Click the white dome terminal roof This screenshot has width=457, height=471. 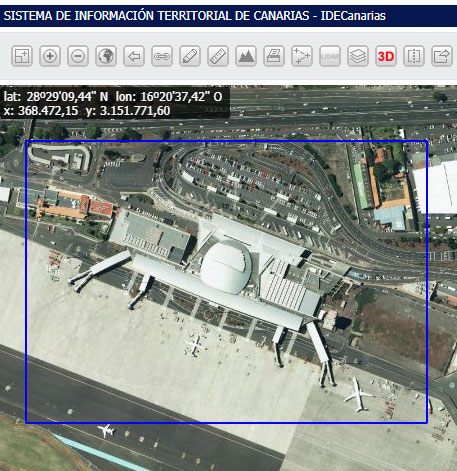click(226, 267)
